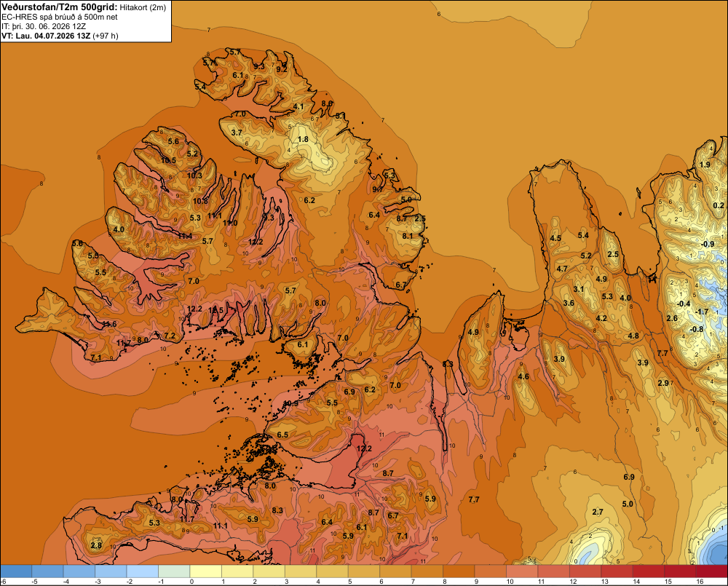Choose the legend swatch between 10 and 11

pos(522,571)
